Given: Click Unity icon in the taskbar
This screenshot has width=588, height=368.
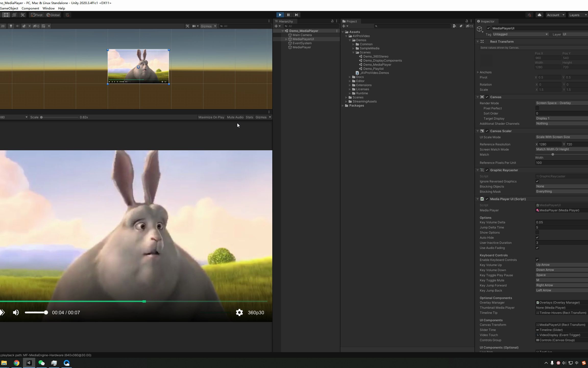Looking at the screenshot, I should [x=29, y=363].
